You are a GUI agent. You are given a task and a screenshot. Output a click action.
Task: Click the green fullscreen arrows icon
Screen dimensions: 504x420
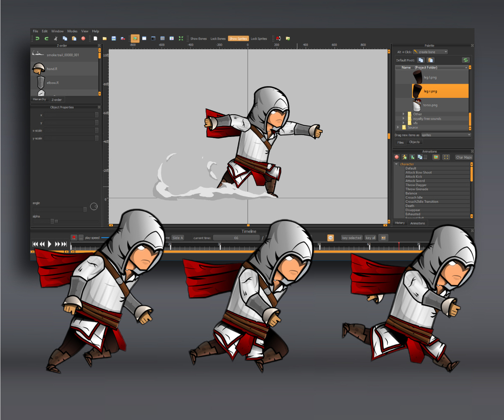181,39
